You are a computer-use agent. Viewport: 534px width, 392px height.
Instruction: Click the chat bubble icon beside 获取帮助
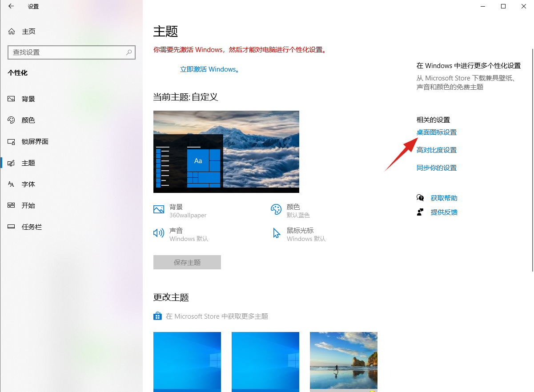[420, 198]
